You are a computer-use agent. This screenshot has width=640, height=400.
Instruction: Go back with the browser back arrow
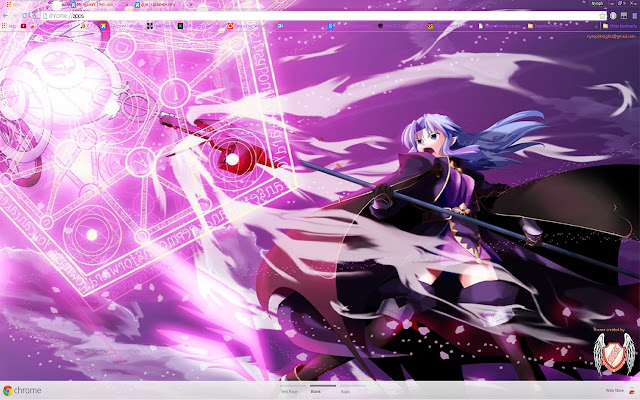pyautogui.click(x=5, y=16)
